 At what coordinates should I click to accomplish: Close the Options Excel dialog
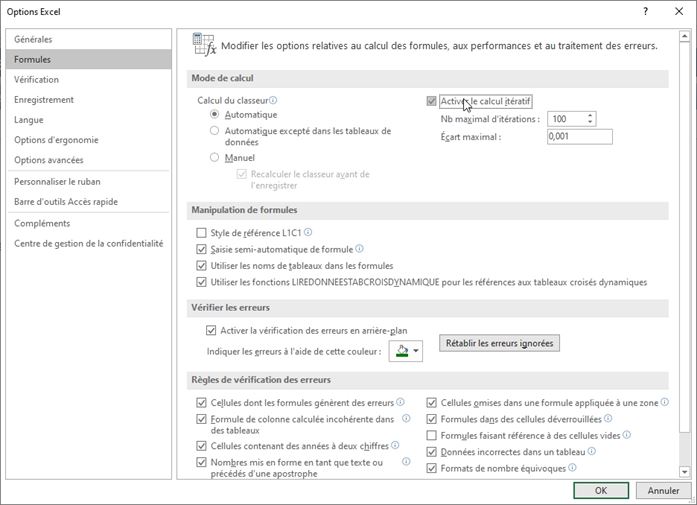679,12
